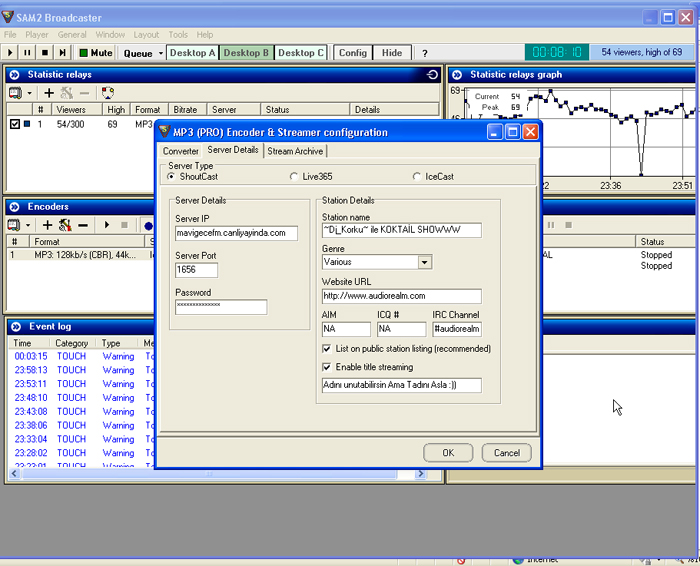The width and height of the screenshot is (700, 566).
Task: Collapse the Statistic relays panel
Action: coord(14,75)
